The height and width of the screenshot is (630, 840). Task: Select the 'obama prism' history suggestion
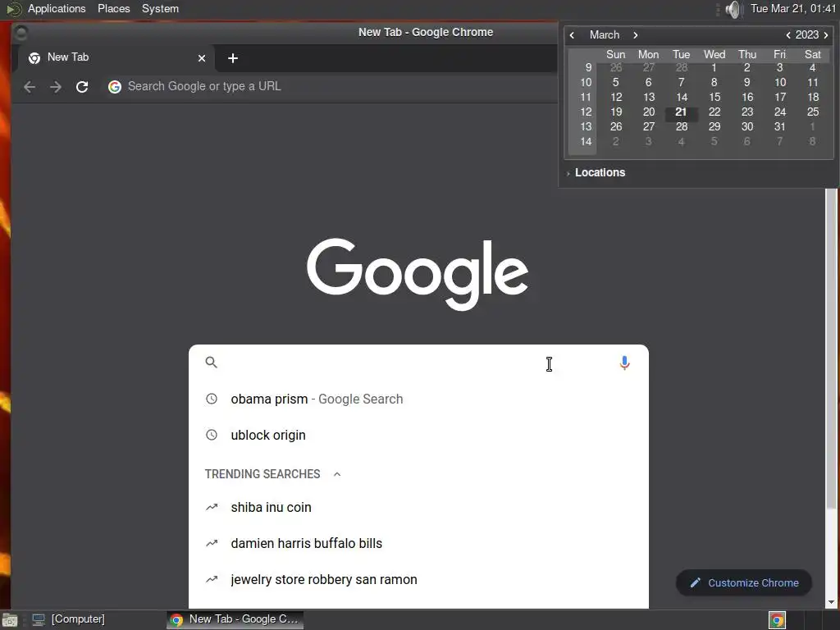(x=418, y=399)
